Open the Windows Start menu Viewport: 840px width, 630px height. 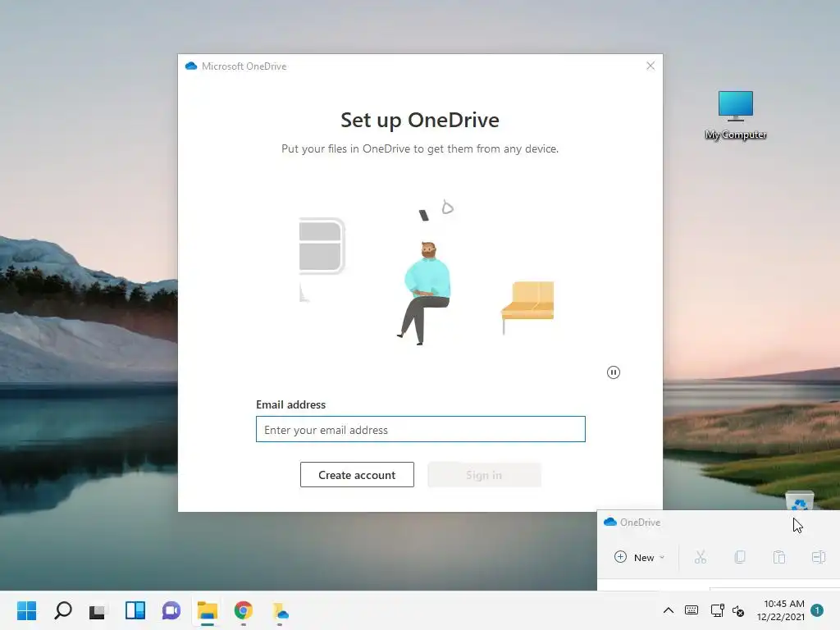click(x=27, y=610)
